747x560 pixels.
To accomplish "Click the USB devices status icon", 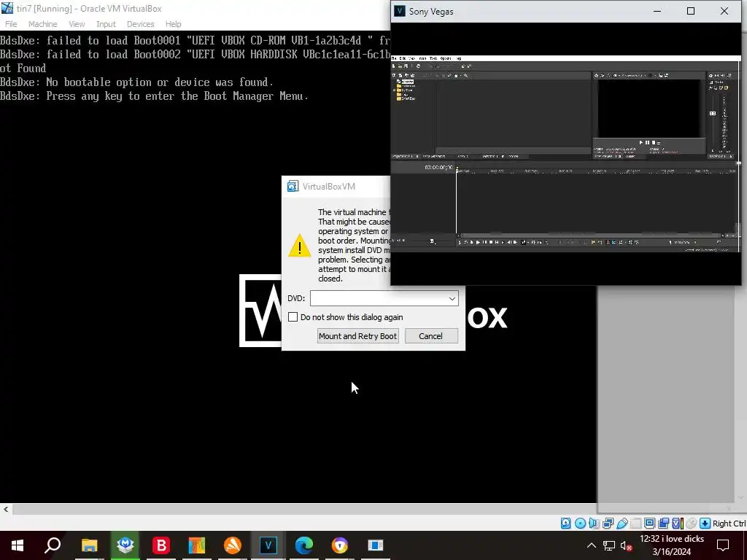I will point(622,524).
